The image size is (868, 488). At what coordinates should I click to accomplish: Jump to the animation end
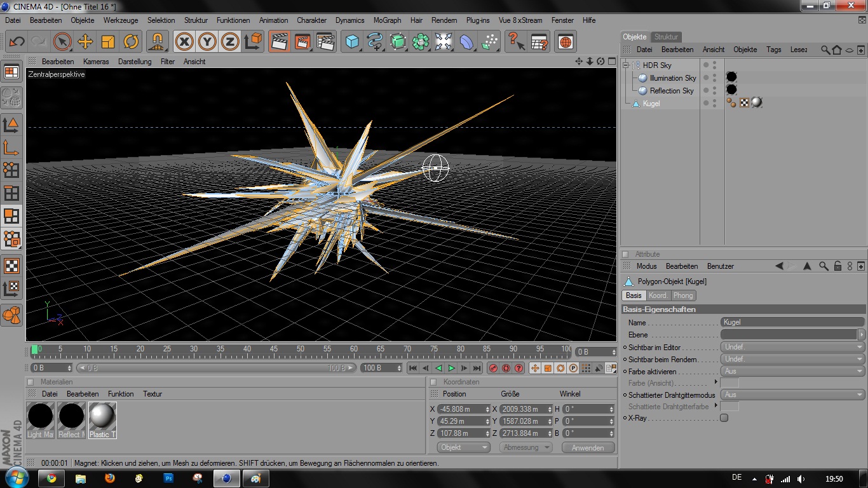[477, 368]
